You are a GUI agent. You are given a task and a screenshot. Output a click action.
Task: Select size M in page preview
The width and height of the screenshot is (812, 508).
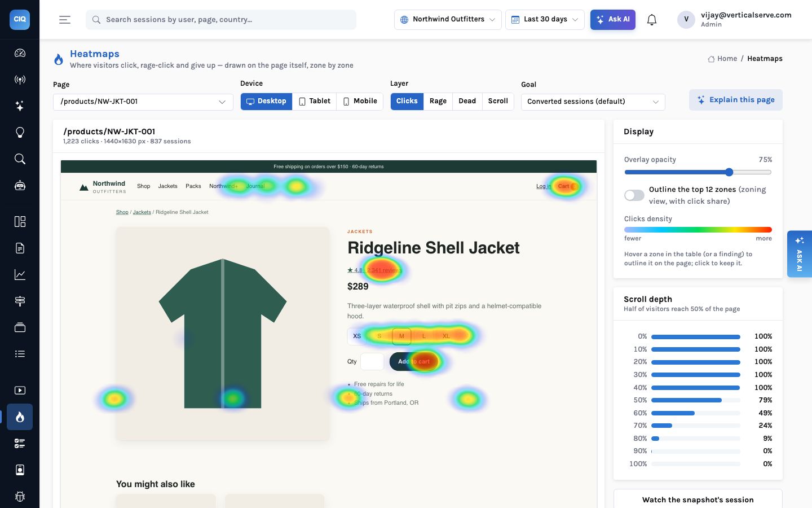(x=401, y=336)
